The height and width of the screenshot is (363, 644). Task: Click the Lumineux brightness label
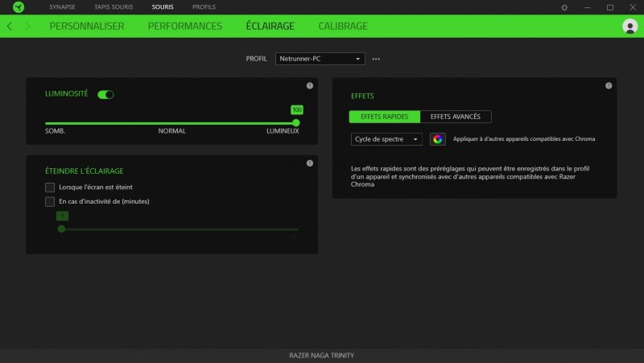283,131
